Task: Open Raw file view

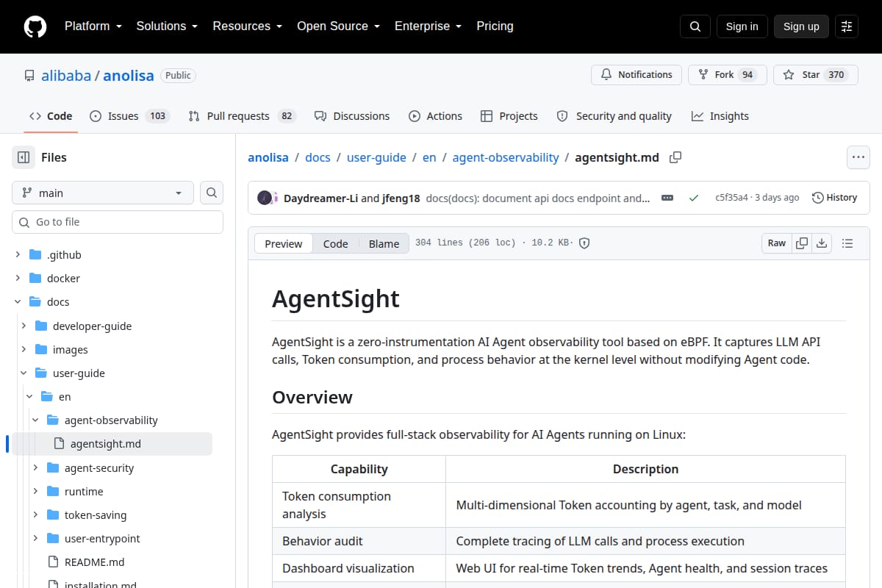Action: (x=777, y=243)
